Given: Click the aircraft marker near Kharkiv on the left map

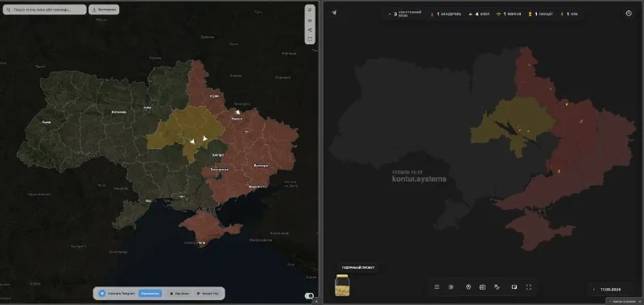Looking at the screenshot, I should (x=237, y=112).
